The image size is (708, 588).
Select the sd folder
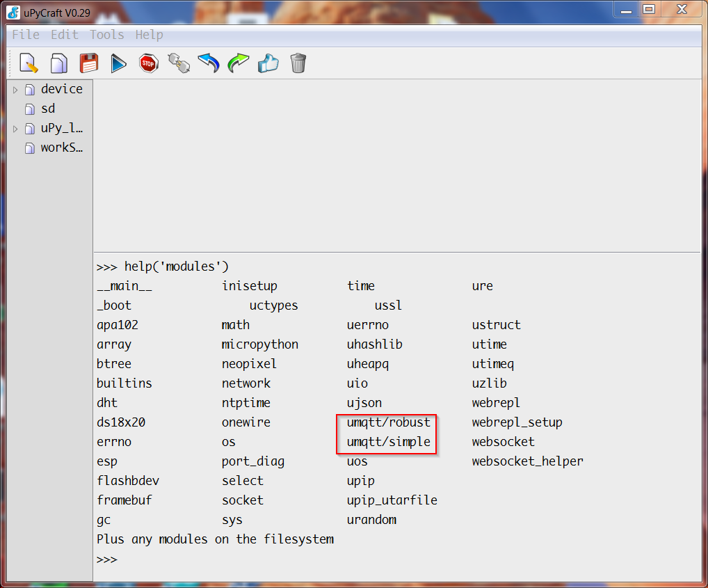click(x=47, y=109)
